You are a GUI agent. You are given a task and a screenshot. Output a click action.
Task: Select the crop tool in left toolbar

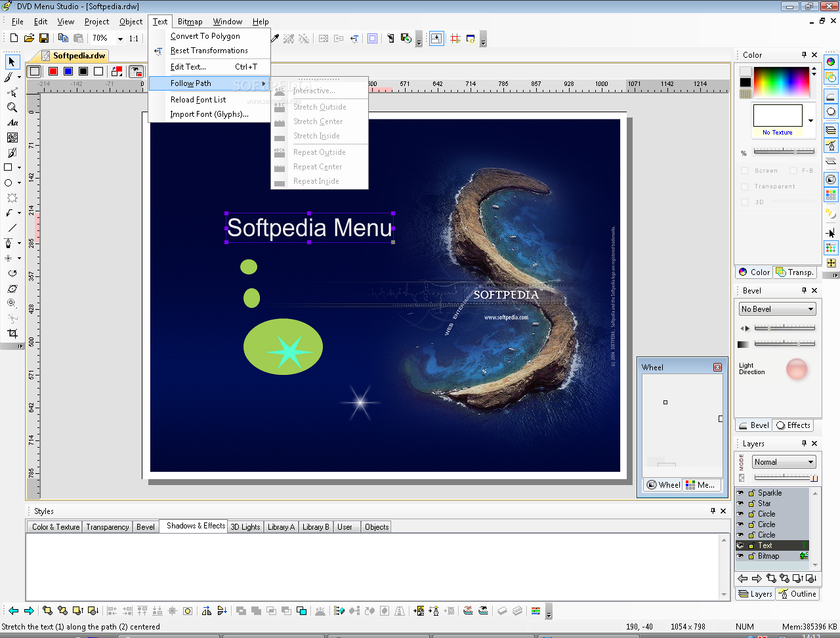coord(12,333)
